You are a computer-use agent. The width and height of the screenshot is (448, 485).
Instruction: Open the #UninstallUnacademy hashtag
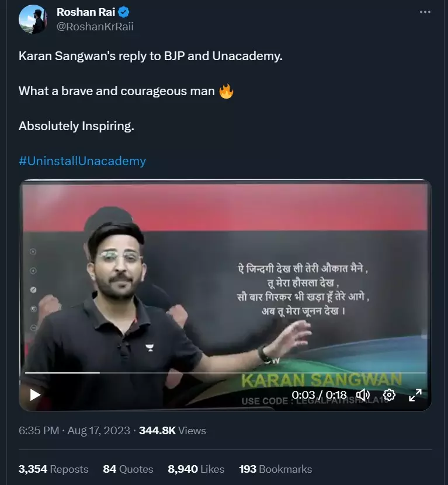[82, 161]
